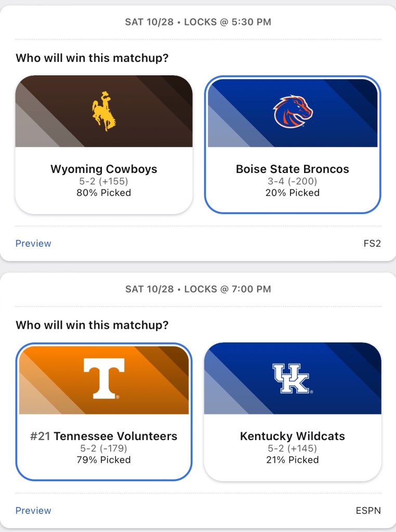This screenshot has height=532, width=396.
Task: Open Preview for Tennessee vs Kentucky
Action: click(33, 511)
